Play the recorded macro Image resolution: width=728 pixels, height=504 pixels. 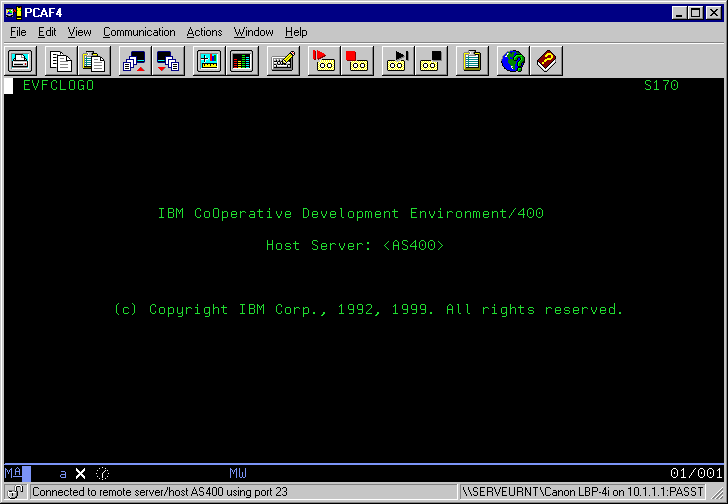[397, 61]
